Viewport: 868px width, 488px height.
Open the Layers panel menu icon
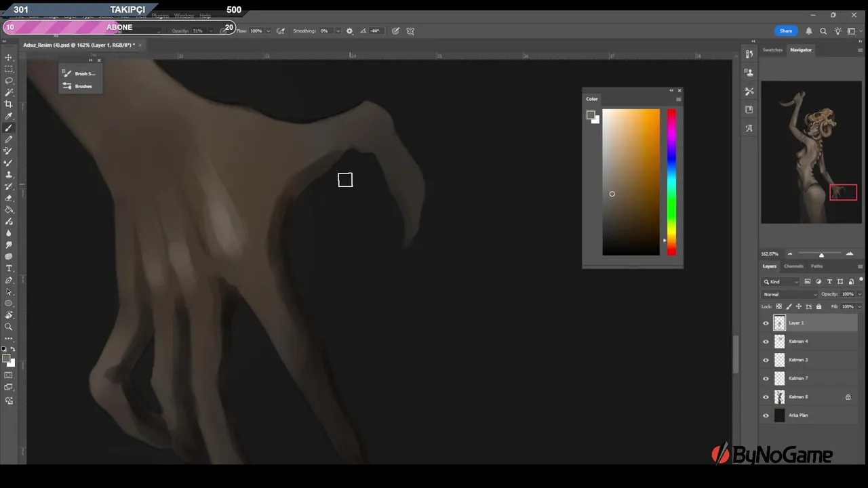[x=861, y=266]
